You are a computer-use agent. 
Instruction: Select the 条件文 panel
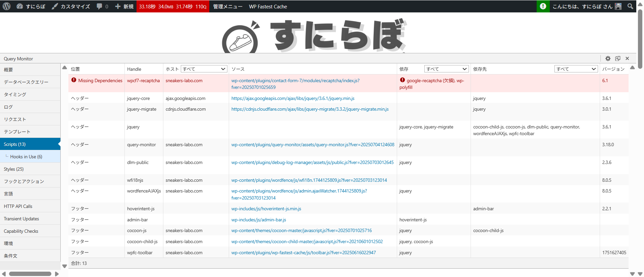(x=30, y=256)
